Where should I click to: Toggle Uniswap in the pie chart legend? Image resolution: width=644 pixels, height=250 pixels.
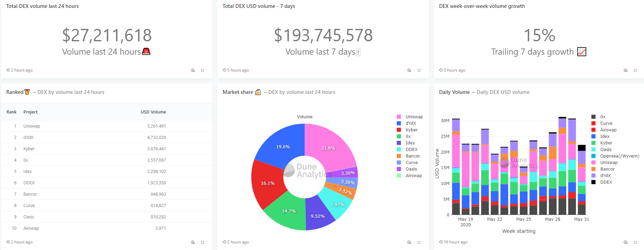coord(414,117)
